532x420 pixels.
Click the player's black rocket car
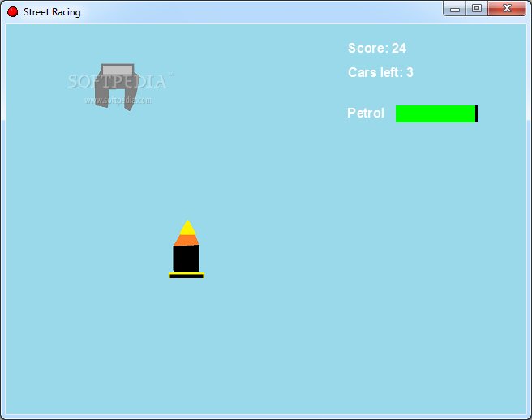[187, 250]
